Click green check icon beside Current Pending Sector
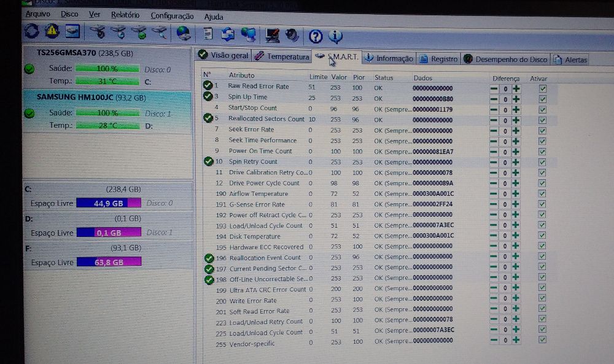The height and width of the screenshot is (364, 614). click(x=209, y=269)
